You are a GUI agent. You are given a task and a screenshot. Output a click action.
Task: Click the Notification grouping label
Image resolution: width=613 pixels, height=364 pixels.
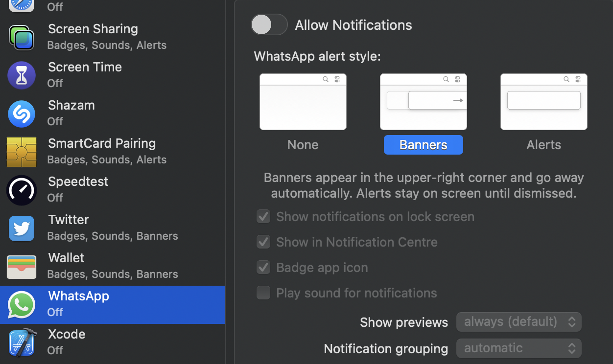coord(386,349)
